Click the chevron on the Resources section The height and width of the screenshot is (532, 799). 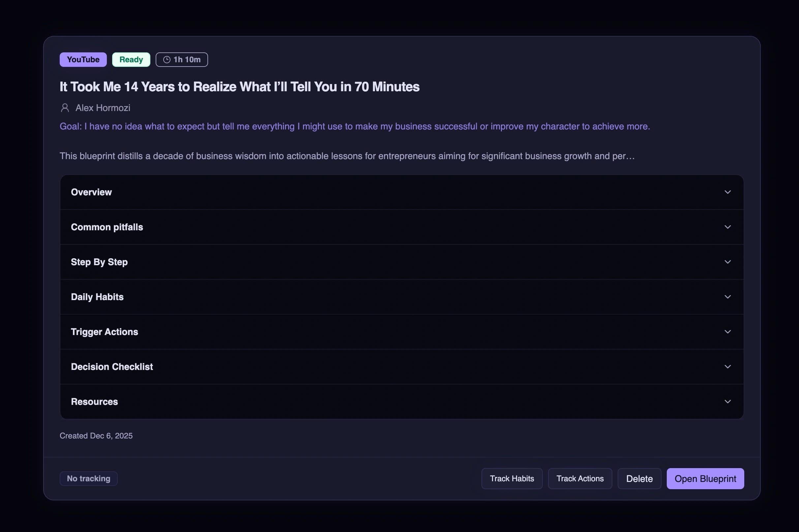click(x=727, y=402)
